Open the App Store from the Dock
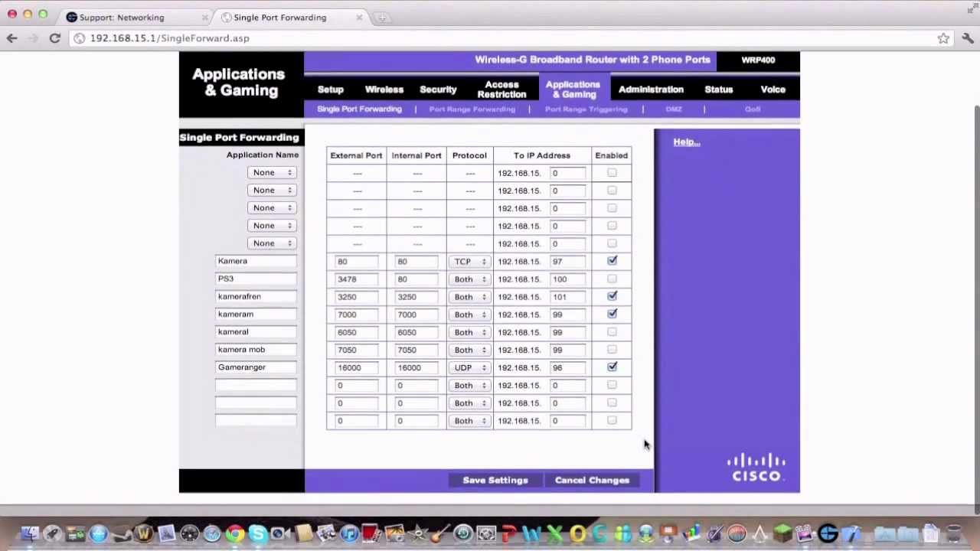Viewport: 980px width, 551px height. coord(98,533)
